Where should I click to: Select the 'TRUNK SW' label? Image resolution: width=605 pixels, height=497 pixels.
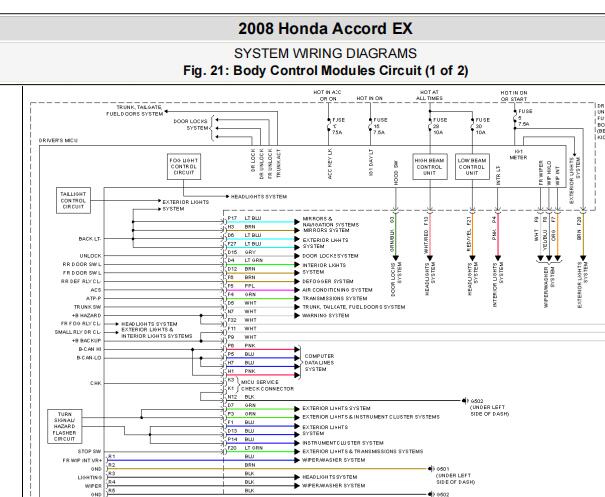(x=88, y=307)
